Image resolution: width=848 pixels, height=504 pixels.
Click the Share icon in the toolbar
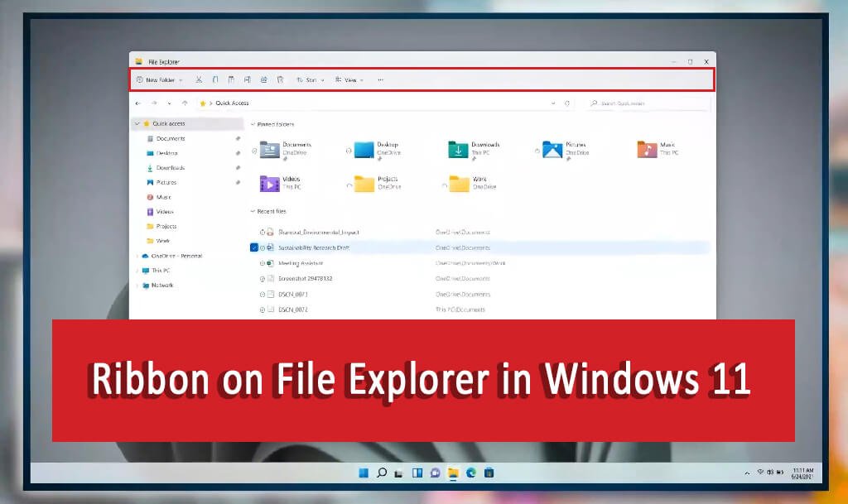tap(263, 79)
